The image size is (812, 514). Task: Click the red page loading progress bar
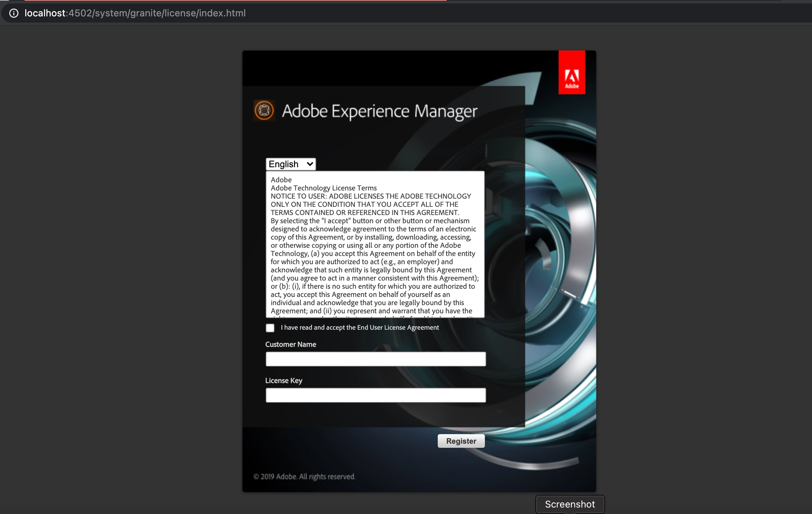236,0
